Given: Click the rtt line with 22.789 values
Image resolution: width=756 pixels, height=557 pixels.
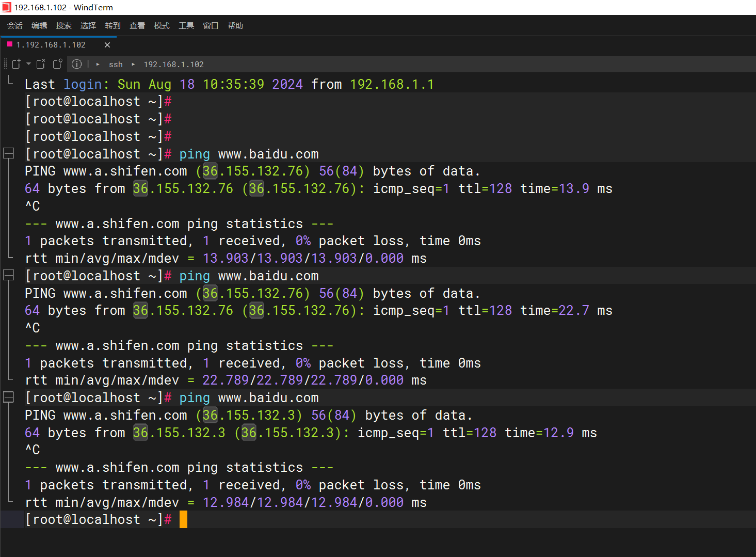Looking at the screenshot, I should tap(226, 380).
